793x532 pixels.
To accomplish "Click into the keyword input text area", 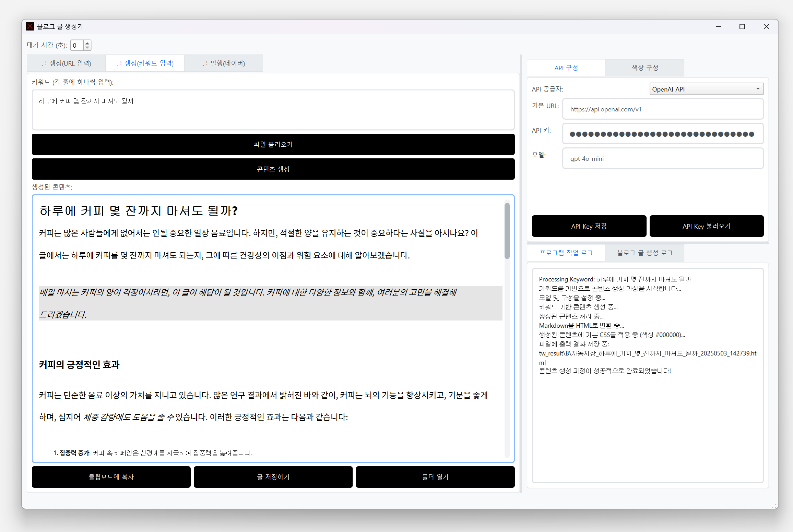I will click(x=273, y=110).
